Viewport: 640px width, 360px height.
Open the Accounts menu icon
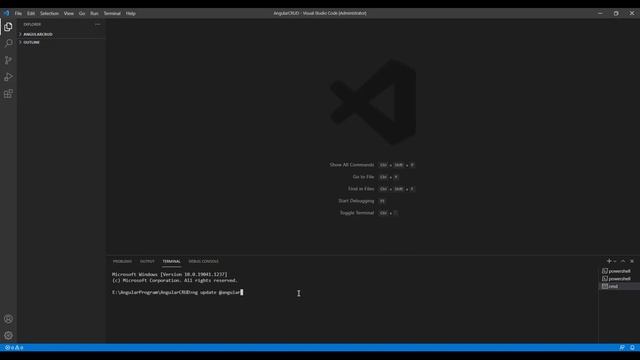point(8,319)
